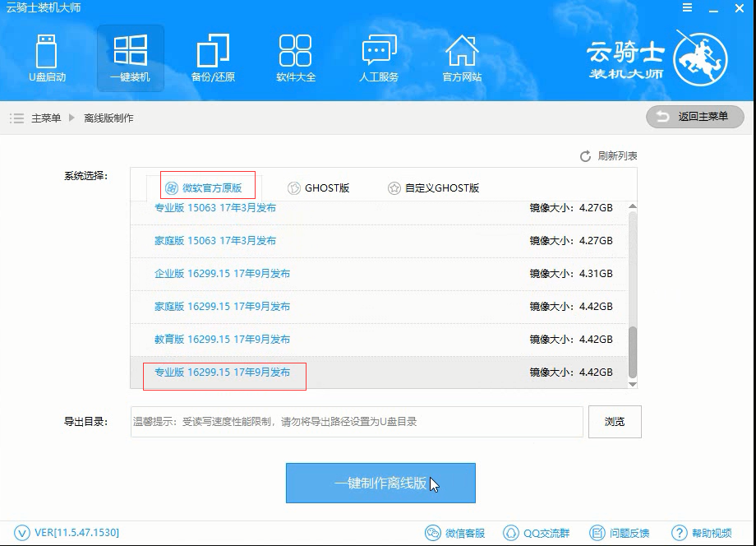Click the breadcrumb list icon
Screen dimensions: 756x546
click(17, 118)
